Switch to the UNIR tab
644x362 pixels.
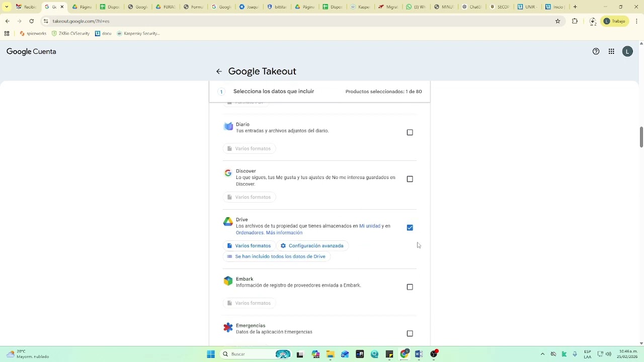(527, 7)
